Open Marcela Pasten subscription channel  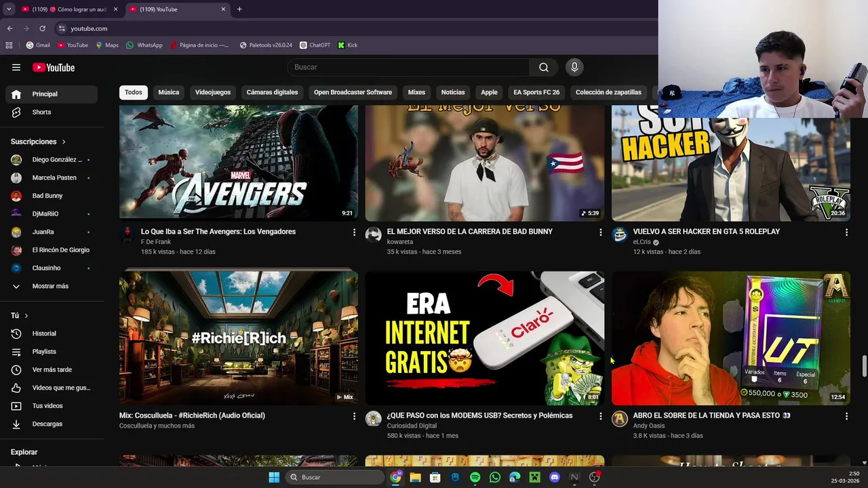[52, 178]
